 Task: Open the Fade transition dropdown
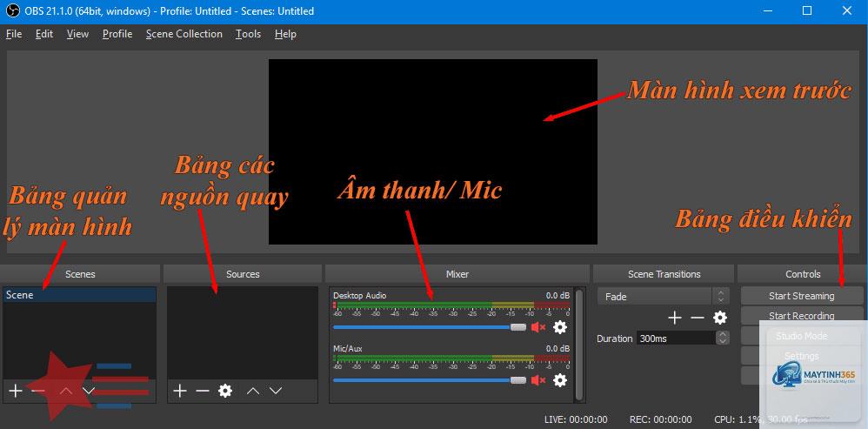[x=664, y=296]
